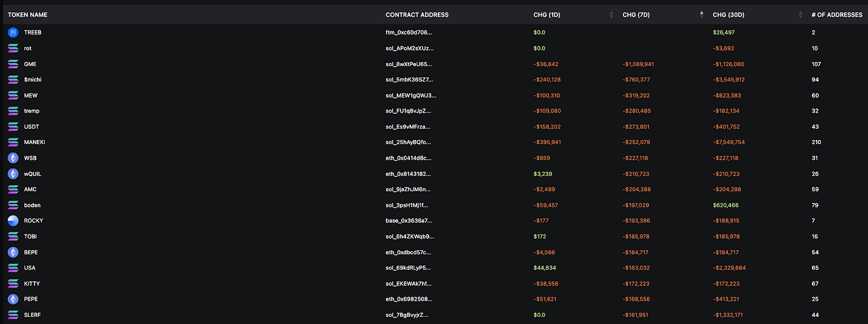Click the Solana icon beside GME
This screenshot has height=324, width=868.
[x=13, y=64]
